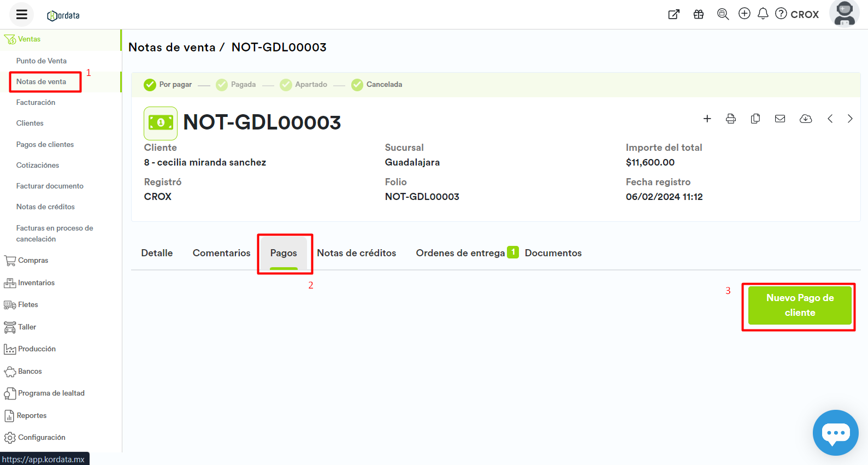This screenshot has width=868, height=465.
Task: Click the duplicate document icon
Action: click(x=755, y=119)
